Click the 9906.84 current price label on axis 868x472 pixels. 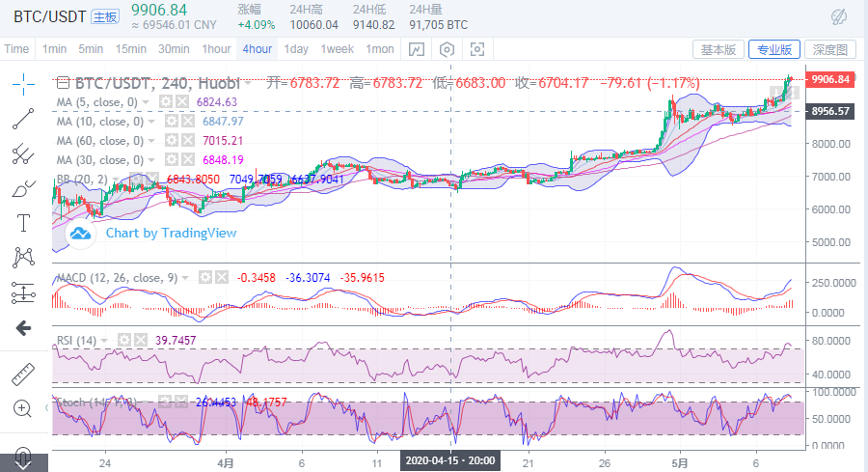point(829,79)
